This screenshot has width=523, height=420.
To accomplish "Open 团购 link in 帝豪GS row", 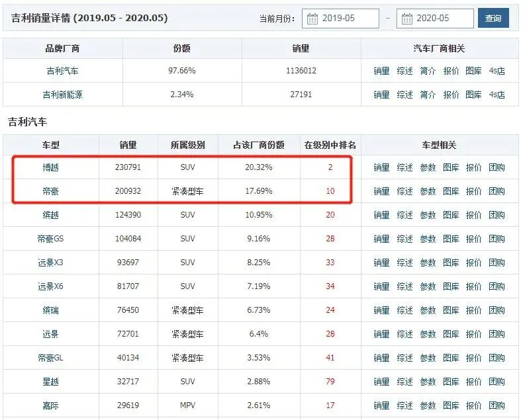I will 497,239.
